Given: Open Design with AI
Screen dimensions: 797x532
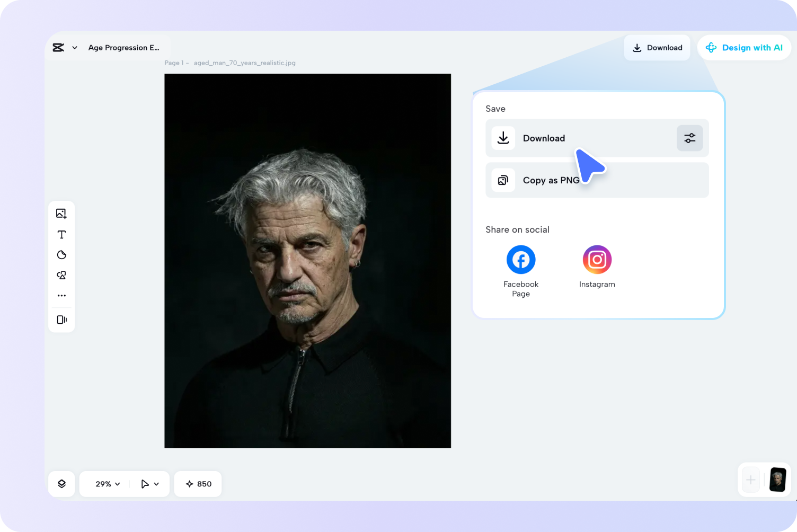Looking at the screenshot, I should (x=744, y=48).
